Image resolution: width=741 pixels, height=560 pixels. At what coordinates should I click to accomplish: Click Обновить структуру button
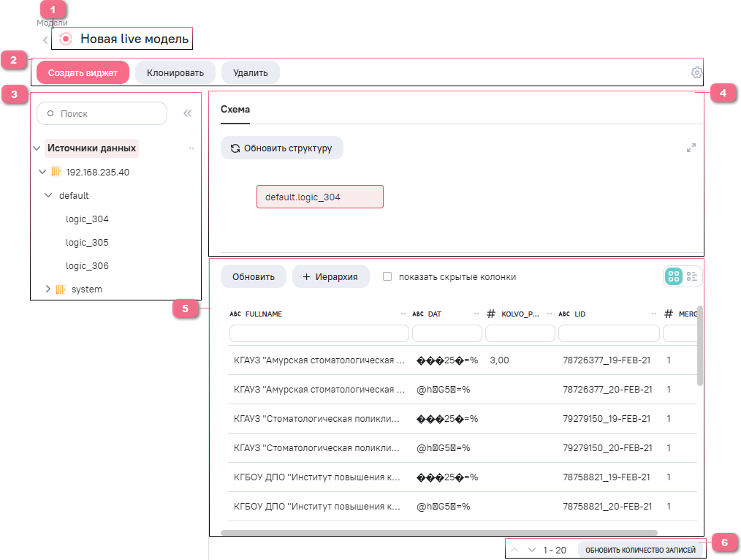pyautogui.click(x=281, y=148)
